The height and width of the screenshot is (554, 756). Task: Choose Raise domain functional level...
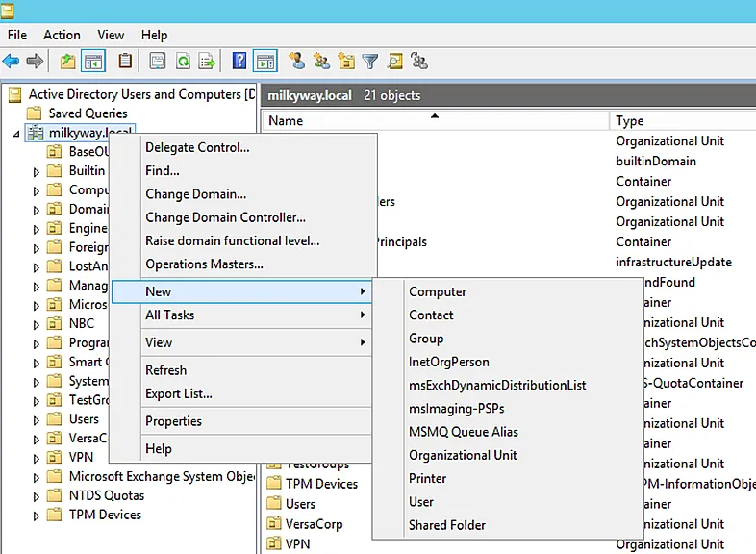coord(241,240)
